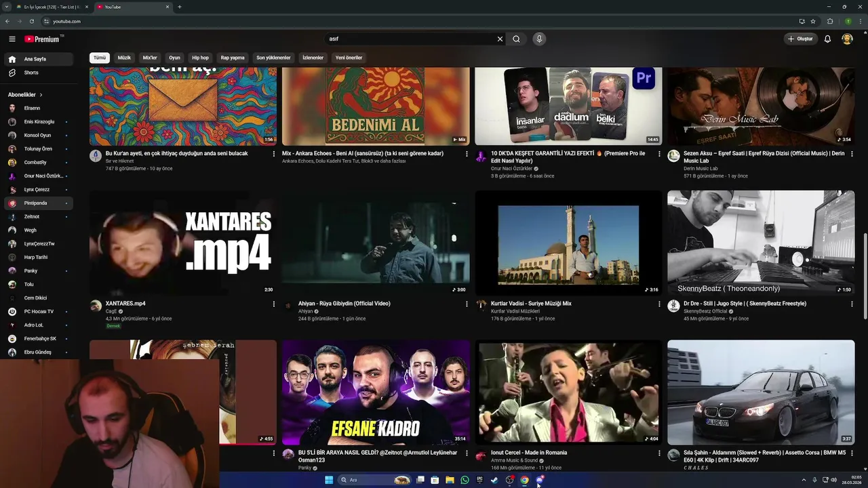Click the search magnifier button
868x488 pixels.
click(516, 39)
